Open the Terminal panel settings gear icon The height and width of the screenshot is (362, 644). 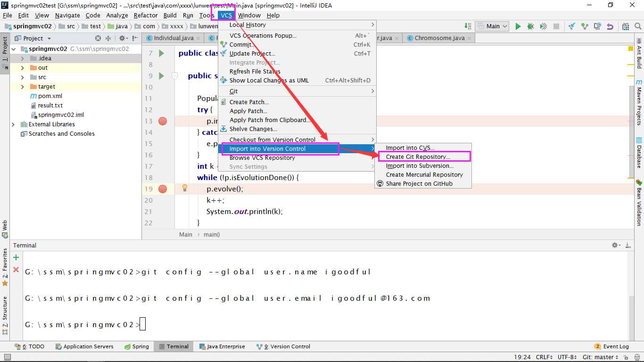[616, 245]
